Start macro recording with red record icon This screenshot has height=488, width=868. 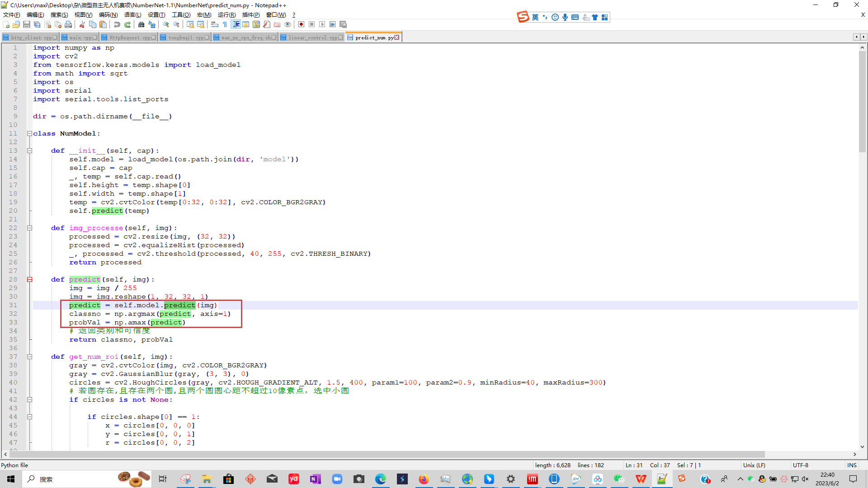click(301, 24)
